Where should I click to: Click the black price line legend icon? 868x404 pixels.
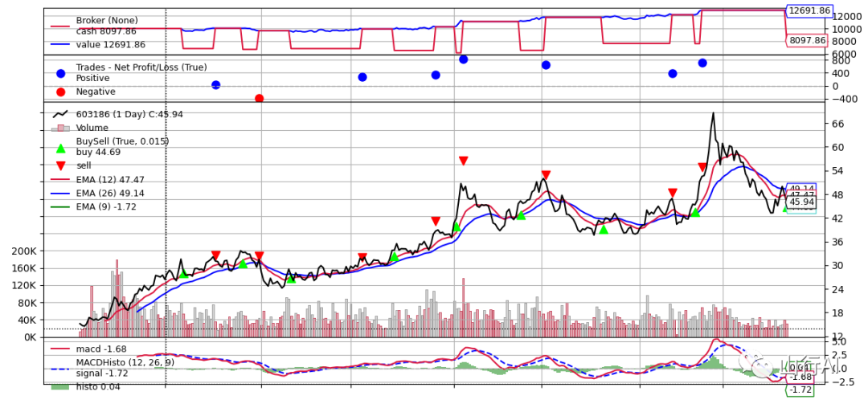tap(60, 114)
